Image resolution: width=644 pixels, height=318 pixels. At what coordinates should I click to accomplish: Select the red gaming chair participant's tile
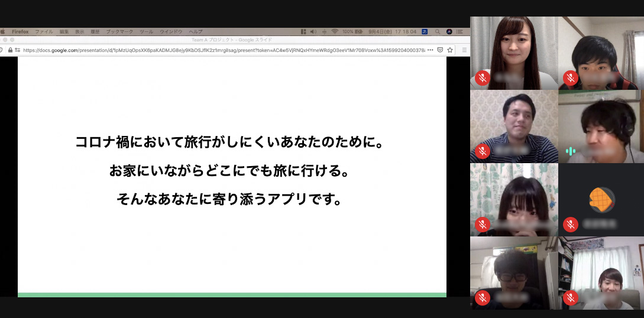(x=601, y=53)
